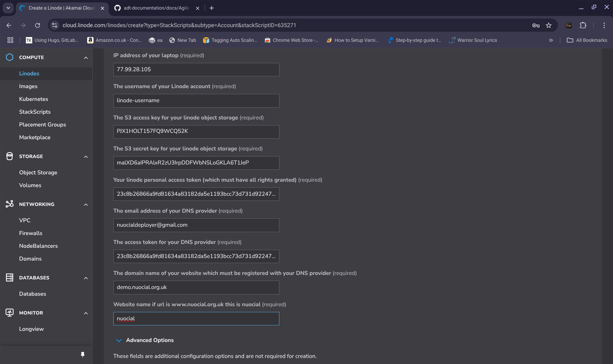Open the tab search dropdown arrow
Image resolution: width=613 pixels, height=364 pixels.
click(x=8, y=8)
